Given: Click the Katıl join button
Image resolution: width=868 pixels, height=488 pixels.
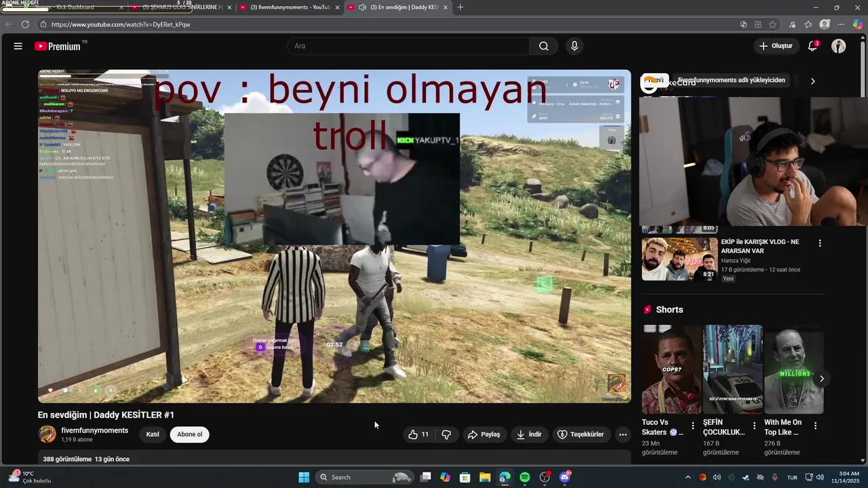Looking at the screenshot, I should (153, 434).
